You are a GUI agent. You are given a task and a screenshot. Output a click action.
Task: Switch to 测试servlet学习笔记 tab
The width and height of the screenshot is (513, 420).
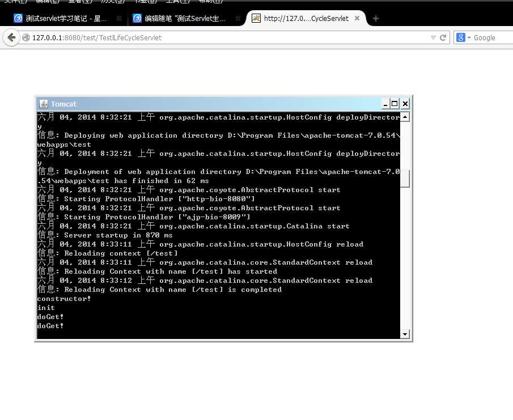coord(66,18)
